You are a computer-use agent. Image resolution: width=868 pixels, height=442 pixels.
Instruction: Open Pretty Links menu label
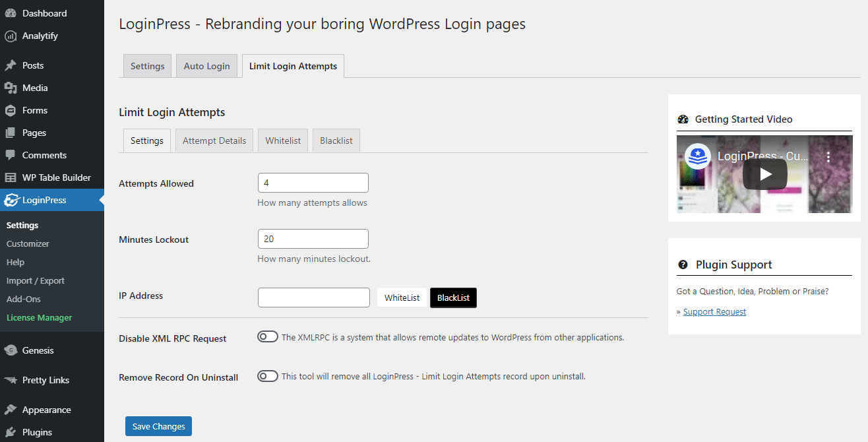[46, 380]
